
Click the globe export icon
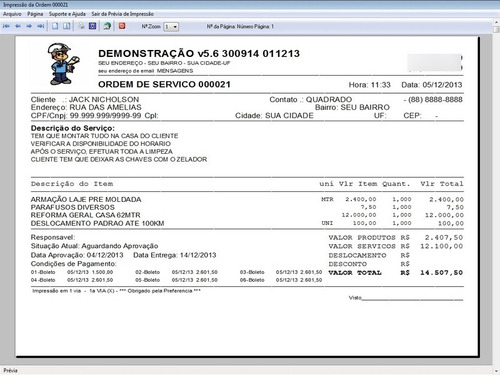coord(107,26)
